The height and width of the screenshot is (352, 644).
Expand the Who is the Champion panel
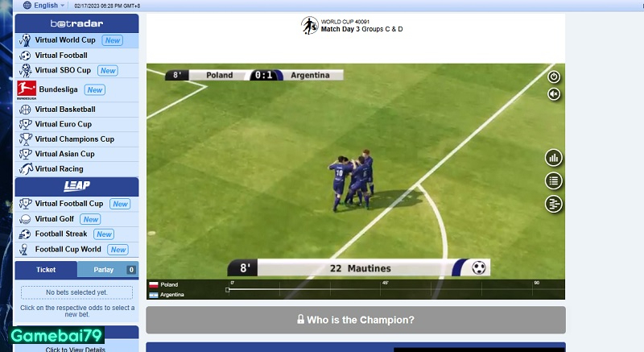click(356, 320)
